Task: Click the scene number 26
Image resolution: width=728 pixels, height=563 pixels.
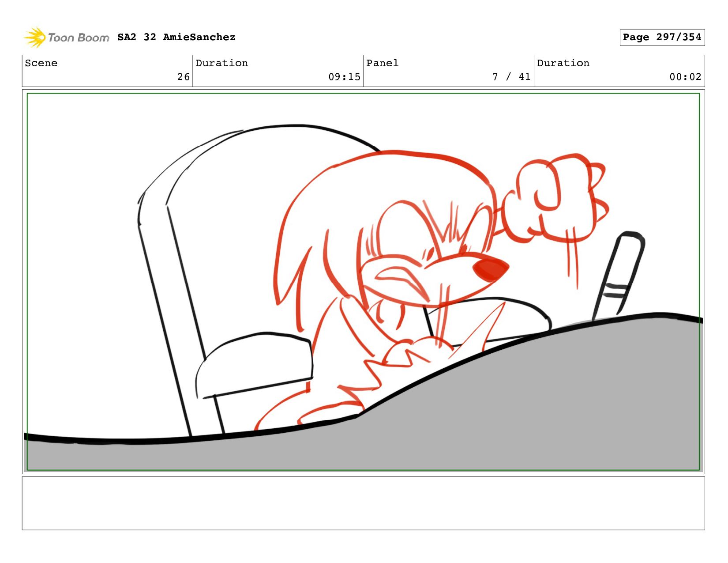Action: click(x=184, y=77)
